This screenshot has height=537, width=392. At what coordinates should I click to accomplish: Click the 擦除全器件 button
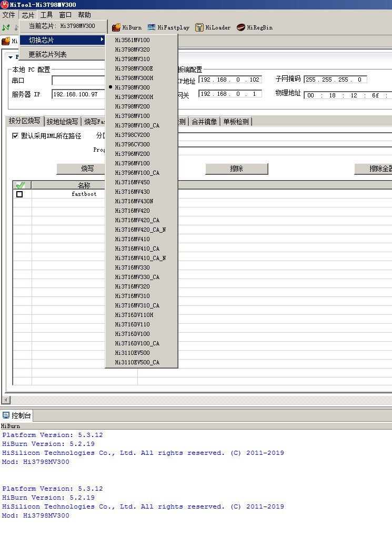[373, 168]
